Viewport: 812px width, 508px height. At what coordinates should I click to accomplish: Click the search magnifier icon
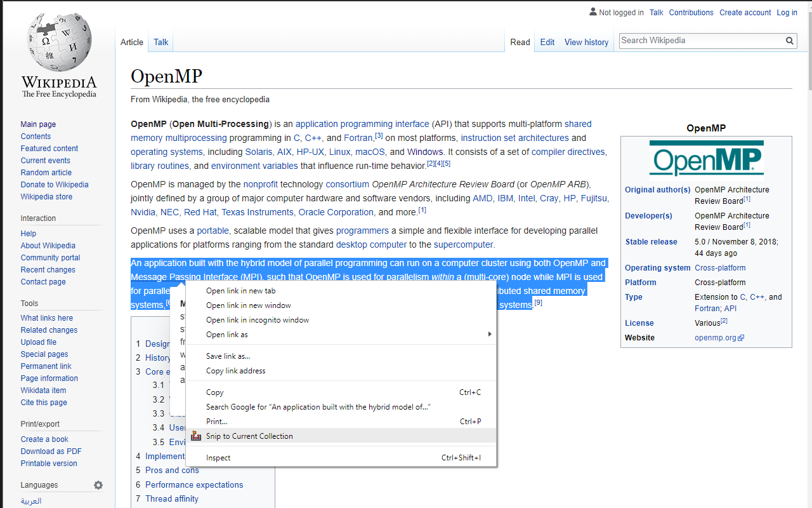tap(790, 40)
